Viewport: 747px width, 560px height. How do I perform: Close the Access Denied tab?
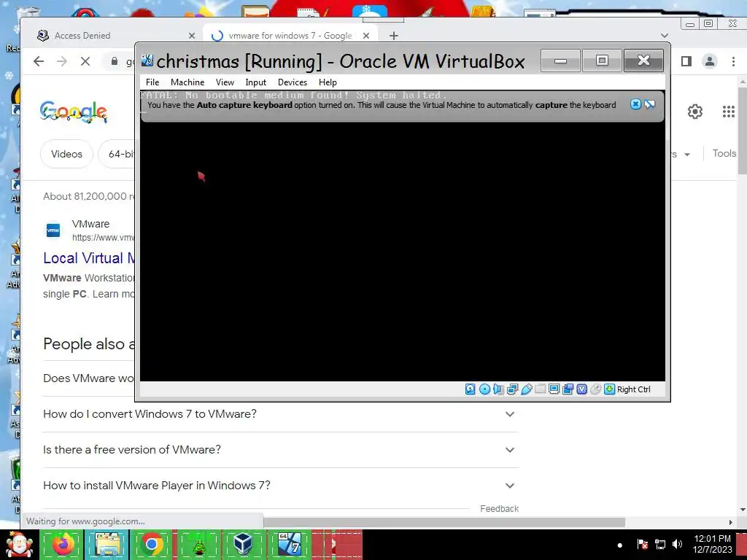[x=192, y=36]
